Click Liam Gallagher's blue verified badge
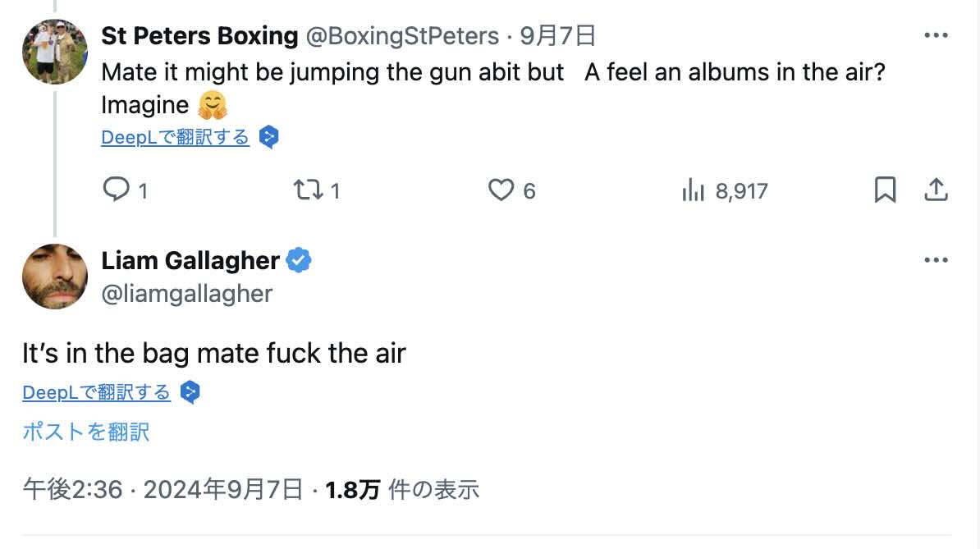Screen dimensions: 980x549 click(x=298, y=261)
